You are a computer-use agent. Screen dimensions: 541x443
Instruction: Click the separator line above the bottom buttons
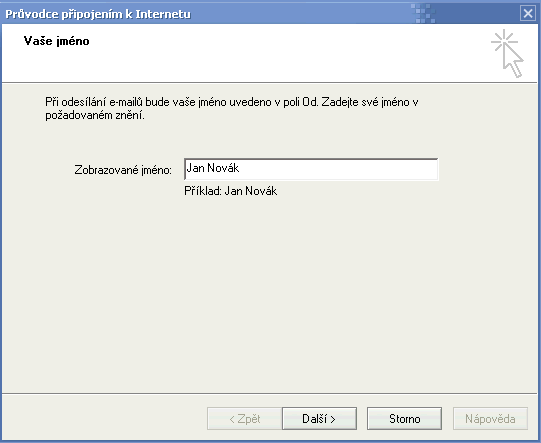pyautogui.click(x=269, y=393)
